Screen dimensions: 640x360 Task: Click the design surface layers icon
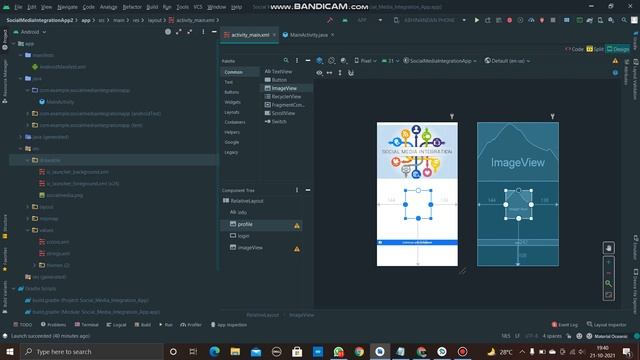point(320,60)
